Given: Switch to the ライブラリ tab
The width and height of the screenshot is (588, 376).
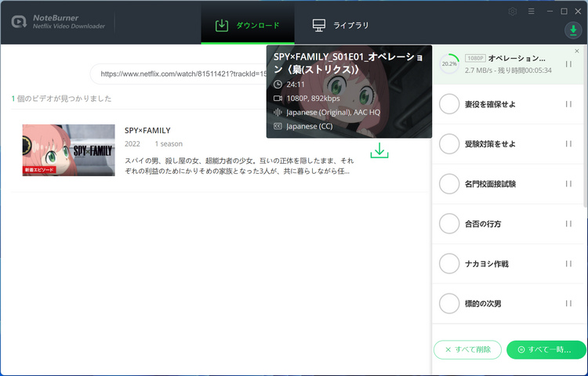Looking at the screenshot, I should (x=340, y=25).
